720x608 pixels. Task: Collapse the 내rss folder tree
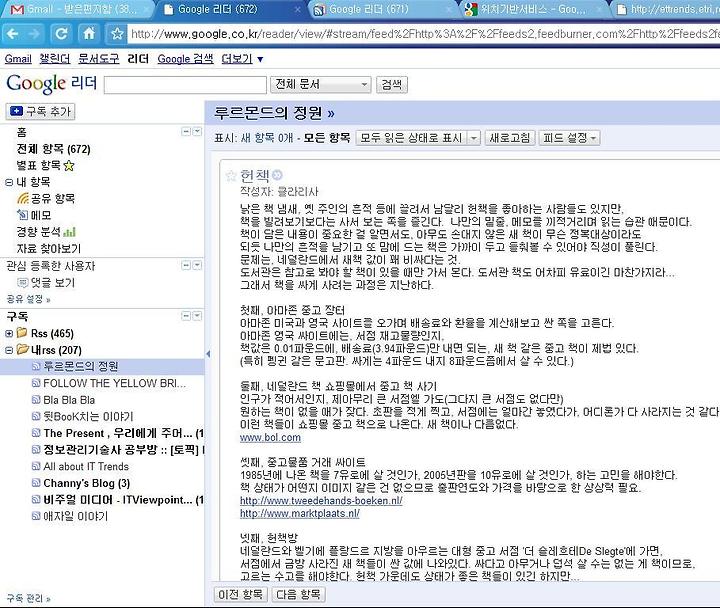click(x=9, y=350)
